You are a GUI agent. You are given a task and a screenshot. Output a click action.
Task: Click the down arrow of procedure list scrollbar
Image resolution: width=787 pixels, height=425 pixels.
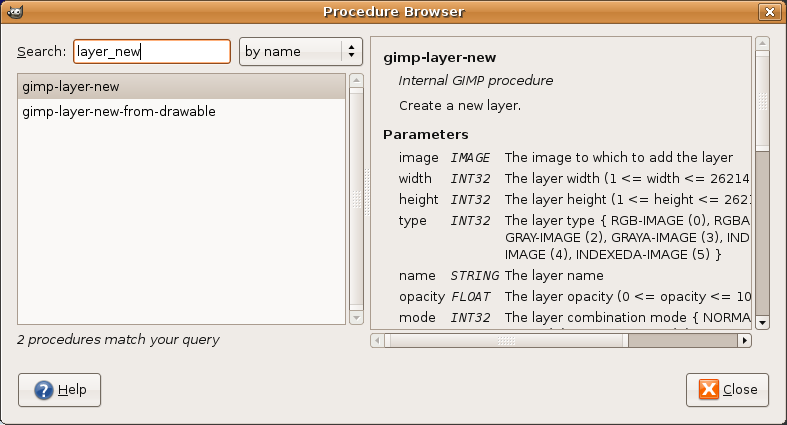click(356, 318)
